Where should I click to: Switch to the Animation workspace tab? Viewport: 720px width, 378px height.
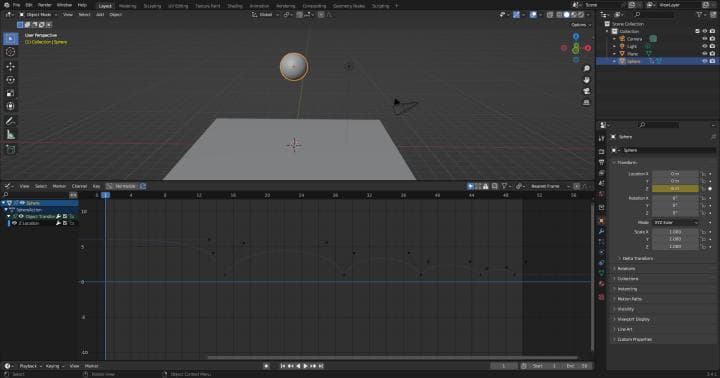[259, 6]
